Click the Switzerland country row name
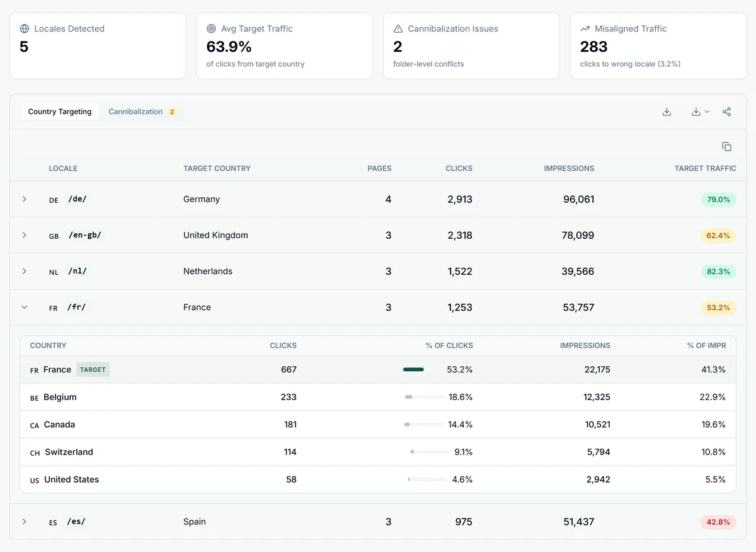756x552 pixels. [69, 452]
